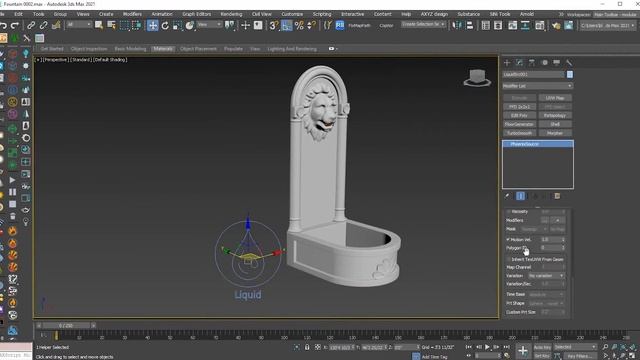Activate the Select and Move tool
The height and width of the screenshot is (360, 640).
tap(152, 25)
